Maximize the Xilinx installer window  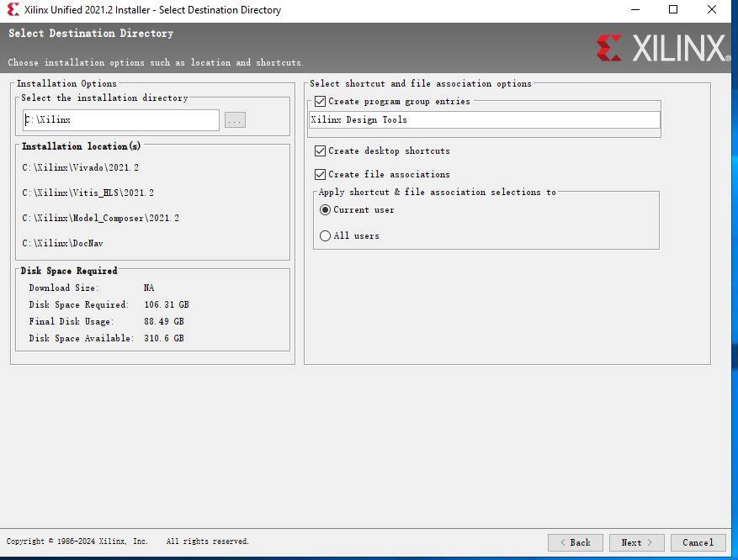[x=673, y=9]
